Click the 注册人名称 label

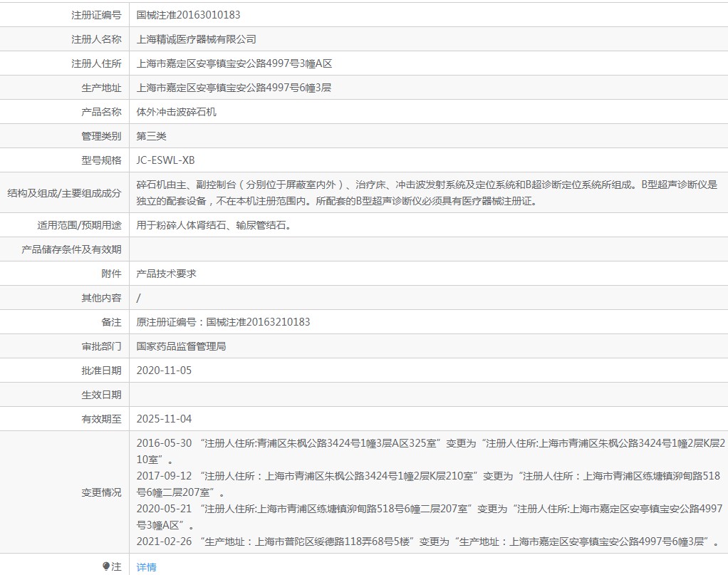click(96, 39)
